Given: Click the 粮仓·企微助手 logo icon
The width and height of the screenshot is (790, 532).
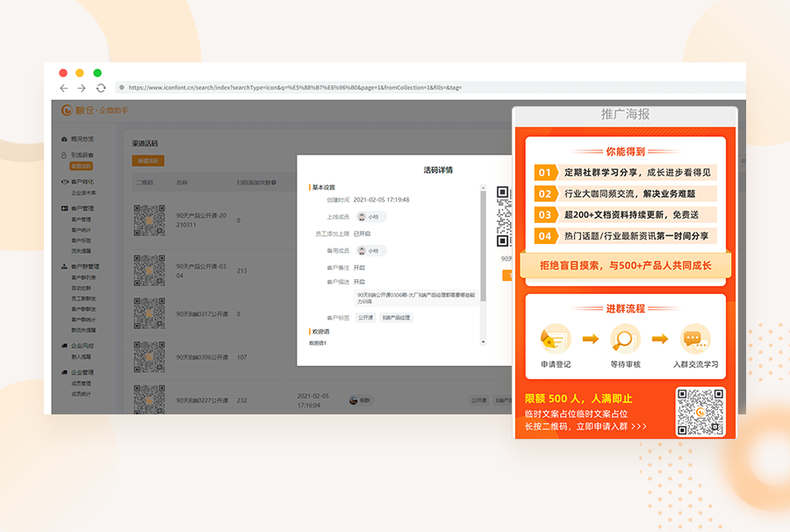Looking at the screenshot, I should [66, 109].
